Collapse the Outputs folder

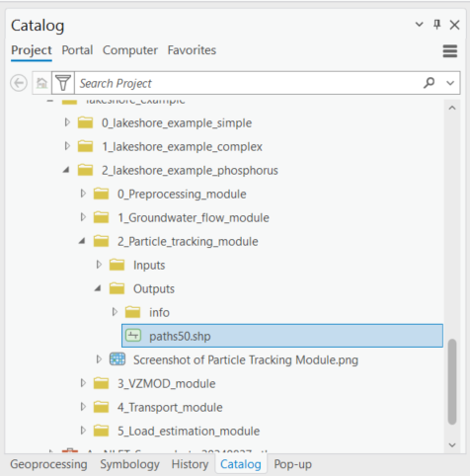[98, 288]
